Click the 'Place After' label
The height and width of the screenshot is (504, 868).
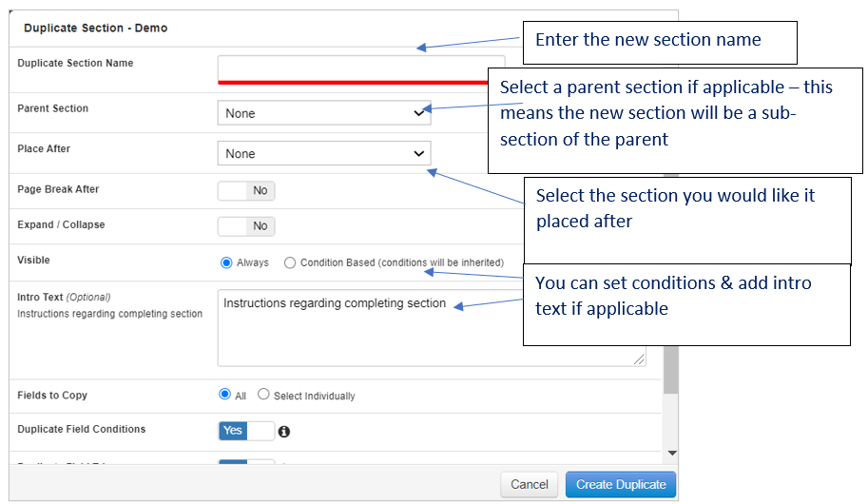44,149
